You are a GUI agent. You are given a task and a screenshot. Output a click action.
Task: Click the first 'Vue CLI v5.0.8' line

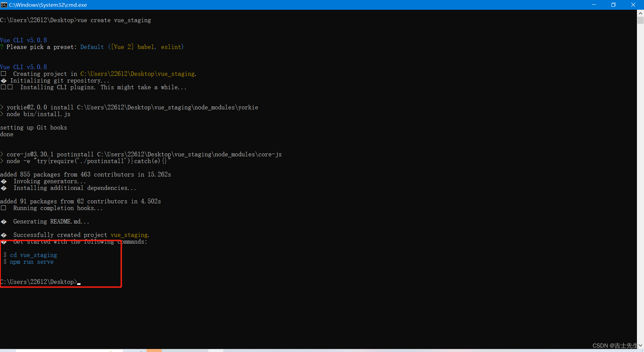(x=23, y=40)
